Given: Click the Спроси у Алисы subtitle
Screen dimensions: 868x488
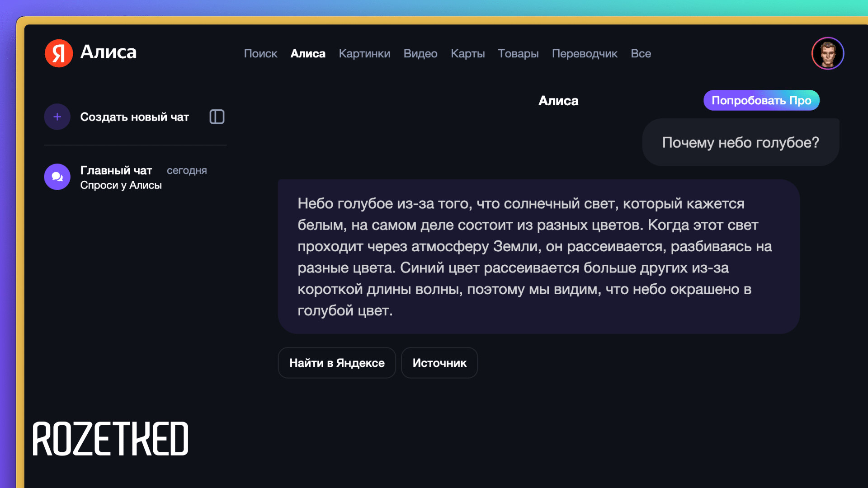Looking at the screenshot, I should 121,185.
